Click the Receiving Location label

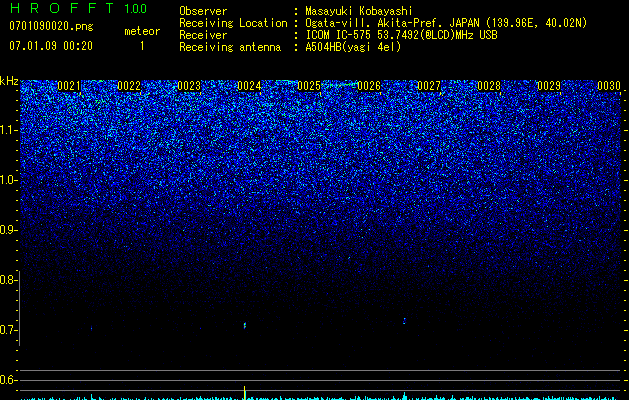point(233,23)
